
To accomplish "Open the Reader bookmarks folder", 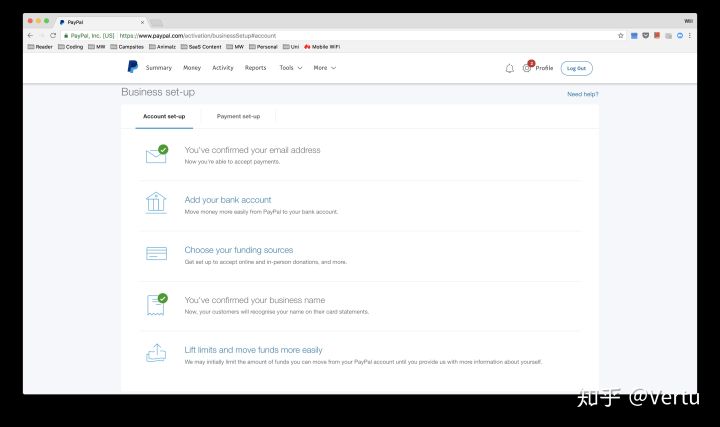I will point(40,47).
